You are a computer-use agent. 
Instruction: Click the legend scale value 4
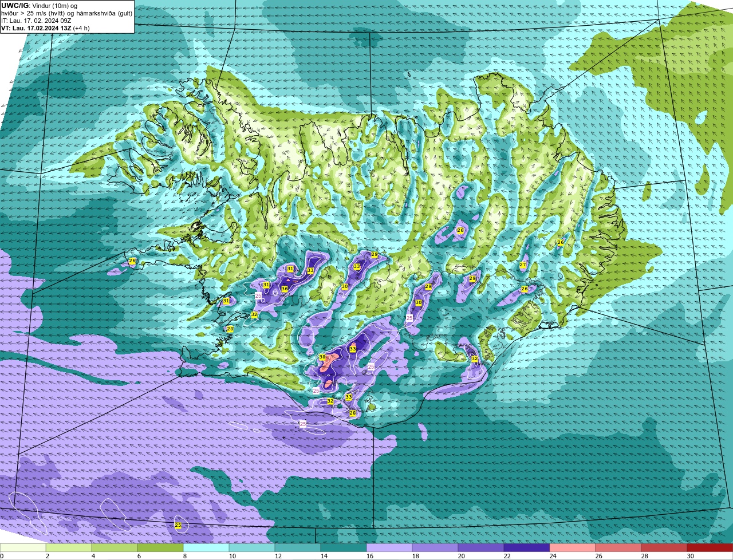pos(93,556)
